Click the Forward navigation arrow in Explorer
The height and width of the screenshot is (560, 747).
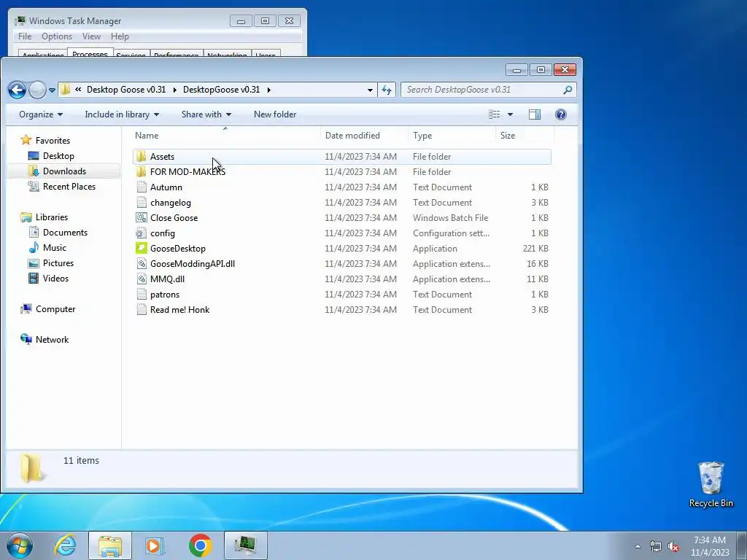[38, 90]
